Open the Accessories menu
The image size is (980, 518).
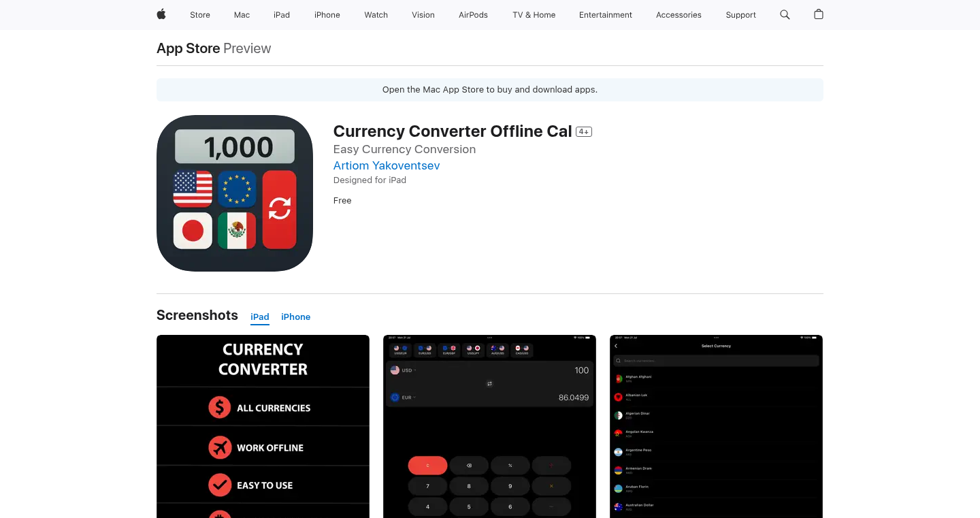tap(679, 15)
